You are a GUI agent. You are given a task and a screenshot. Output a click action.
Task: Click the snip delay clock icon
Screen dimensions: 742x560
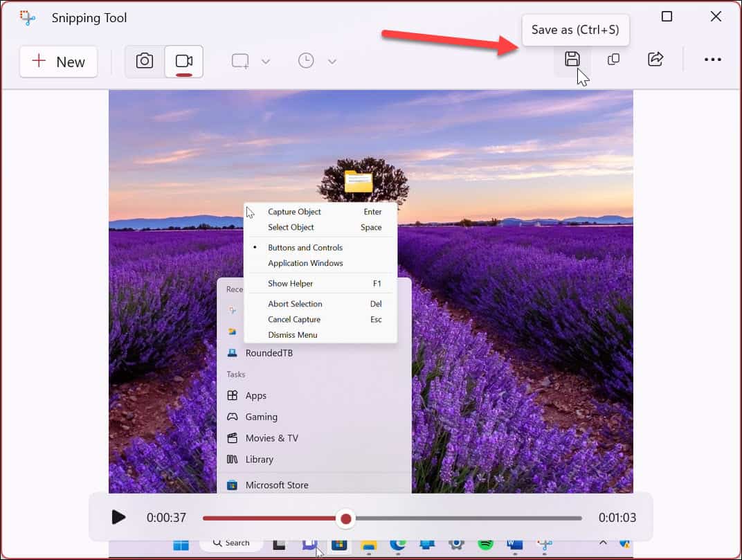[305, 61]
